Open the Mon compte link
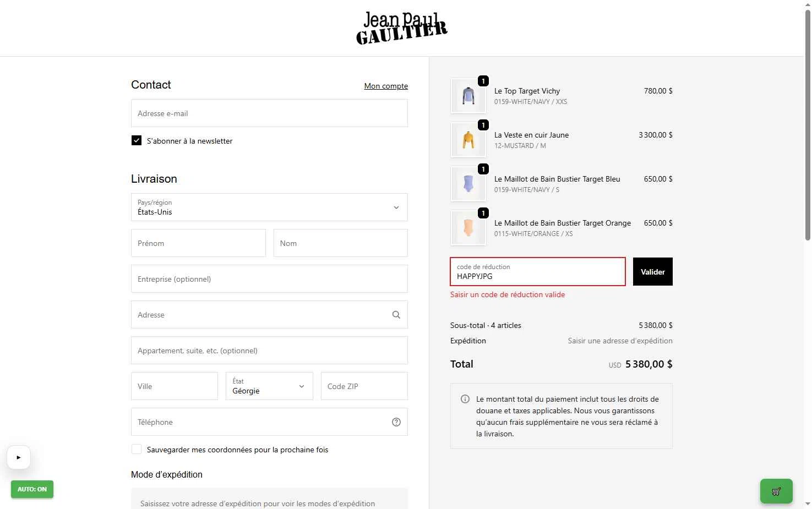 coord(386,86)
